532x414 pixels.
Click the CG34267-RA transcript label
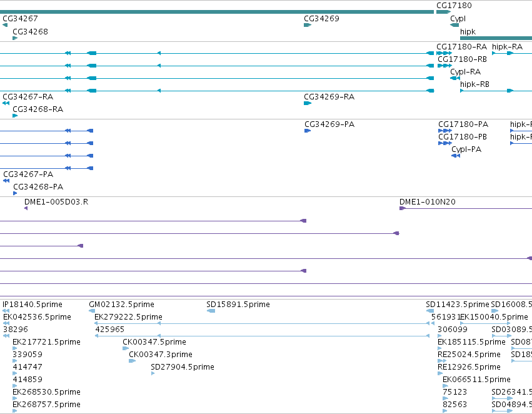point(28,97)
